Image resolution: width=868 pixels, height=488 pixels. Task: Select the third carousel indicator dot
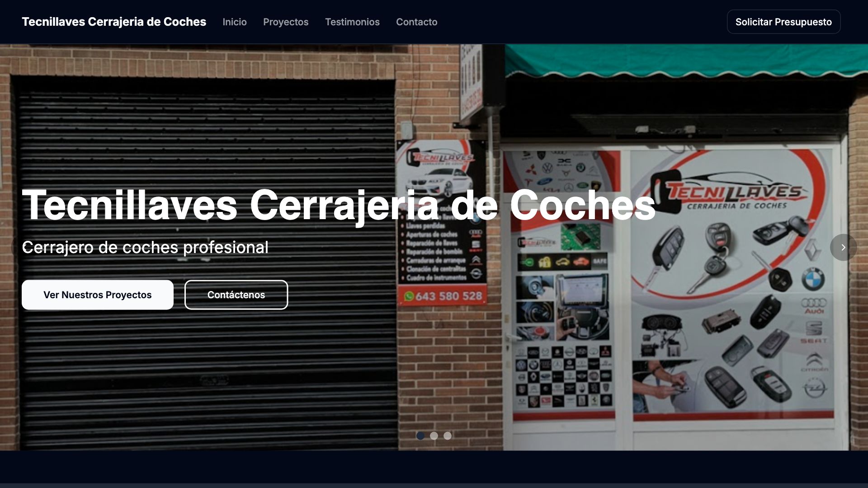click(448, 436)
